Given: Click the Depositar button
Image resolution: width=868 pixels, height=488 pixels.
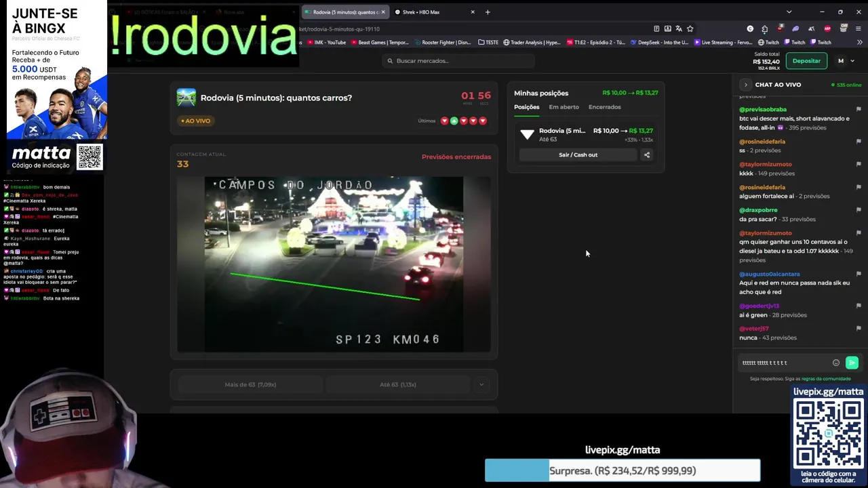Looking at the screenshot, I should coord(806,61).
